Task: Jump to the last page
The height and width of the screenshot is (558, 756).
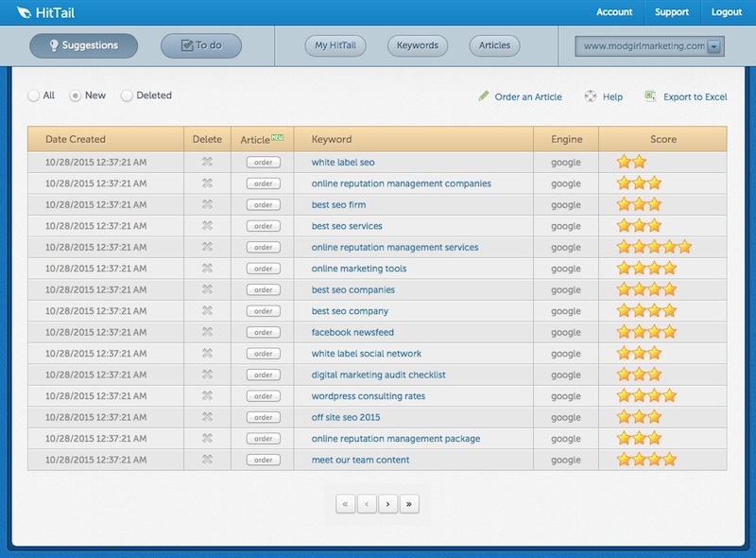Action: pos(409,504)
